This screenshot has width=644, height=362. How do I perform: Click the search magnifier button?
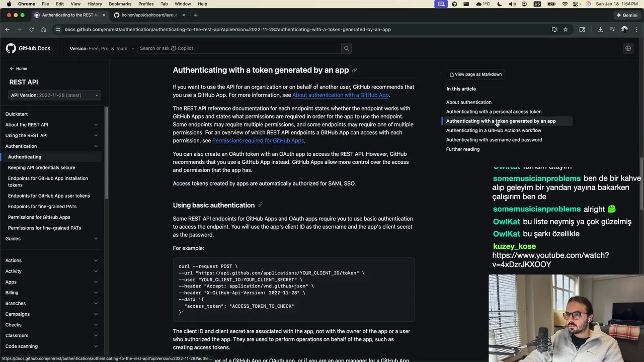click(346, 48)
